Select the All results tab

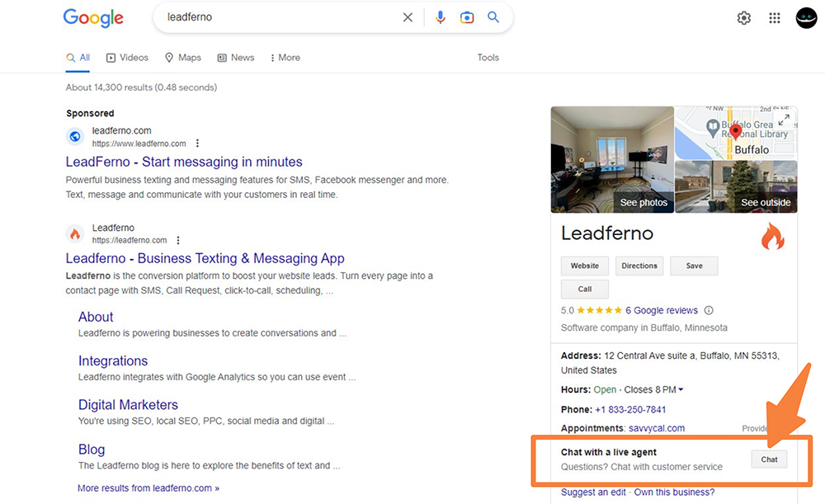click(78, 58)
